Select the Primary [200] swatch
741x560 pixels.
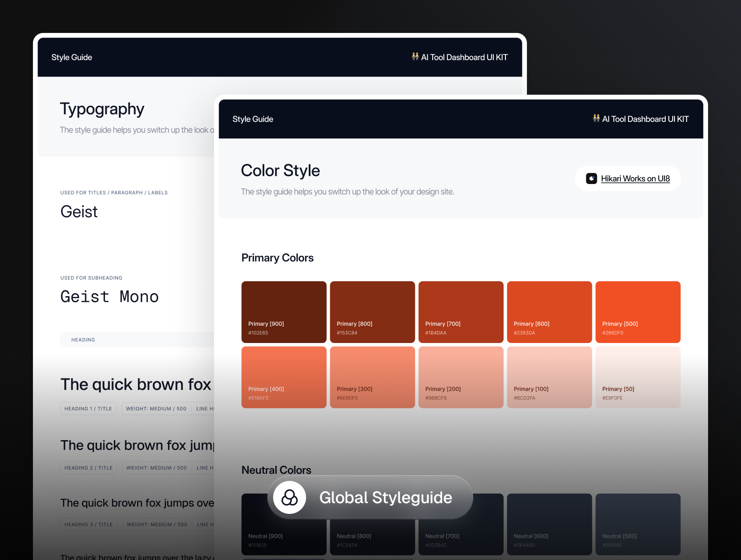[461, 377]
